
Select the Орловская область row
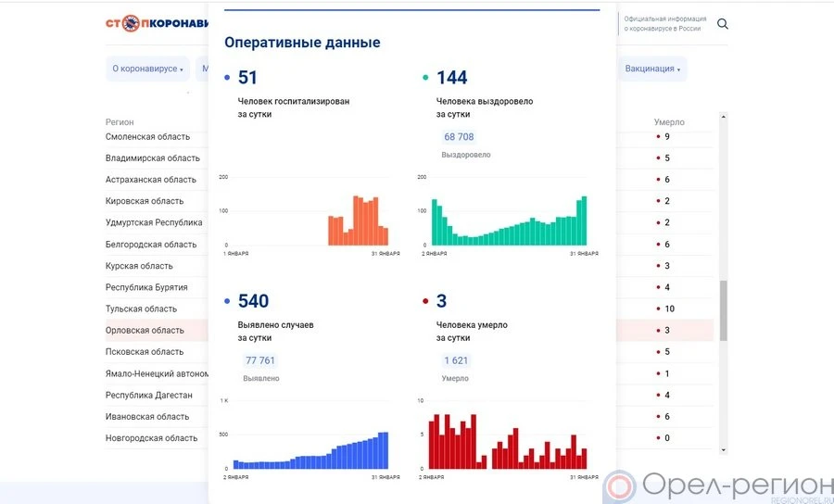coord(145,331)
